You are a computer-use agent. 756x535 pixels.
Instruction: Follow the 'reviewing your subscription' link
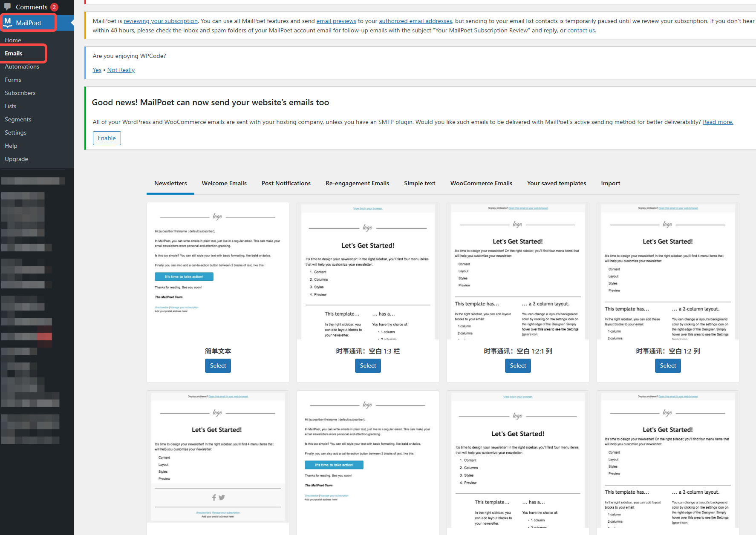[161, 21]
